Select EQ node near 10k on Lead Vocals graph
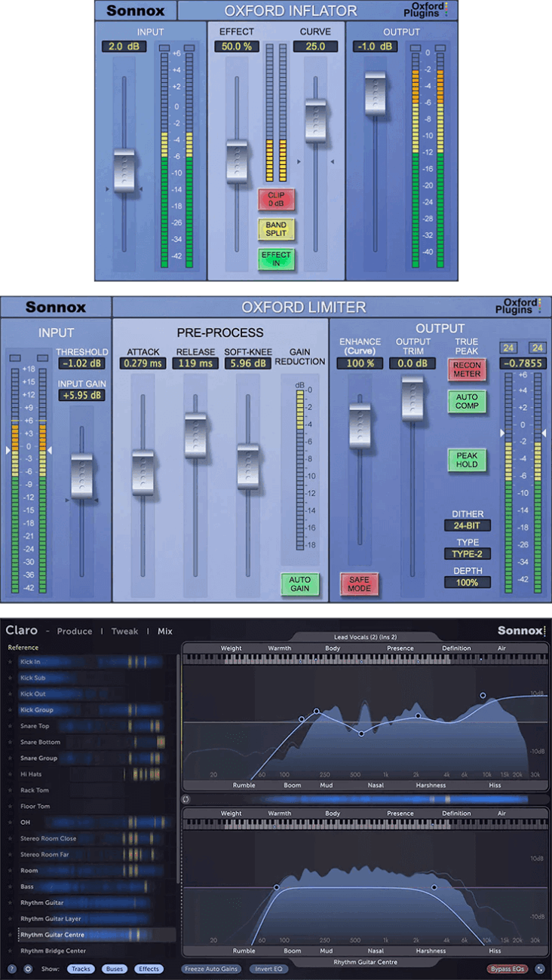 click(x=483, y=695)
